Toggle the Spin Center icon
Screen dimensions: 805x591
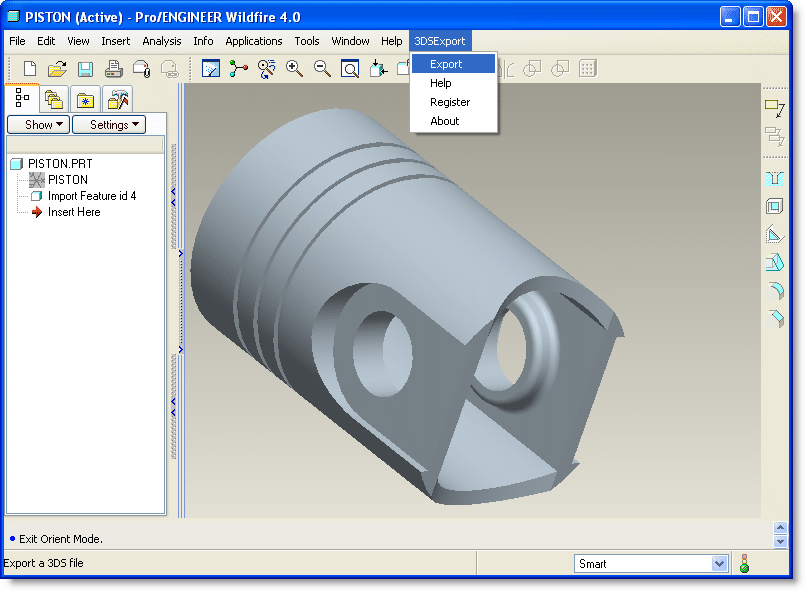[239, 68]
